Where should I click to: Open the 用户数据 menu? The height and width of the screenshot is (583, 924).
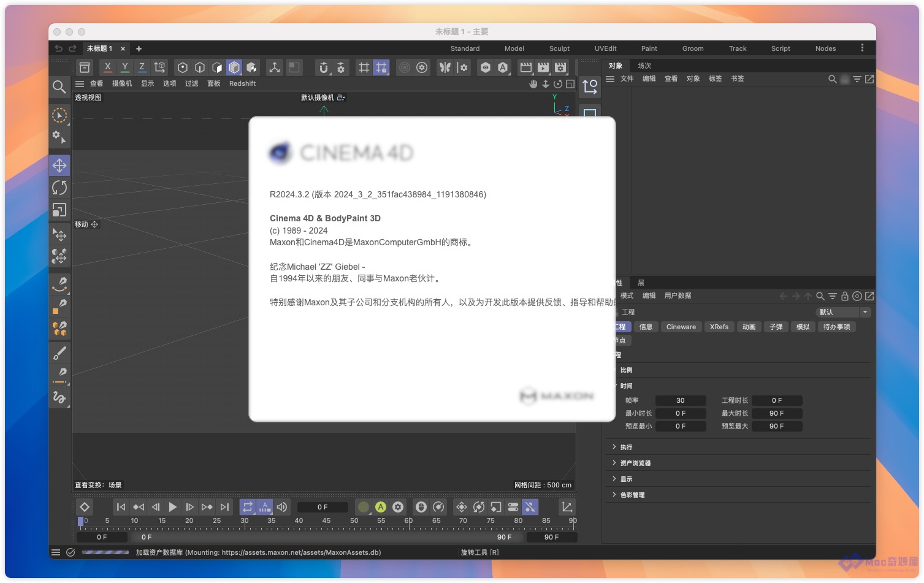point(678,296)
